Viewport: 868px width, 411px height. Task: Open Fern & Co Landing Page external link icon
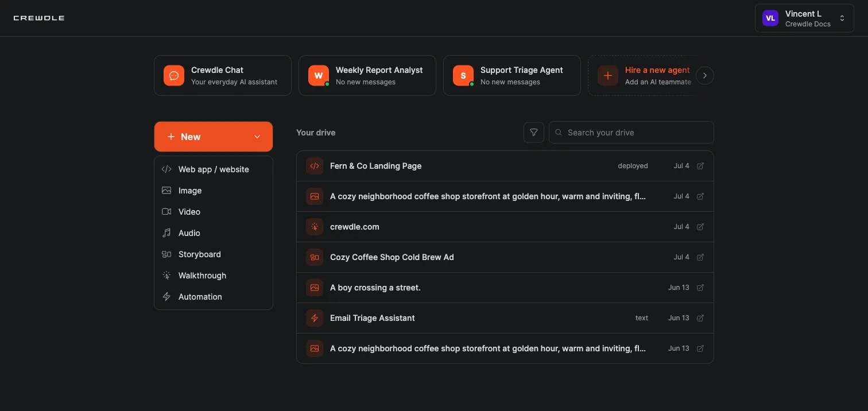(700, 166)
